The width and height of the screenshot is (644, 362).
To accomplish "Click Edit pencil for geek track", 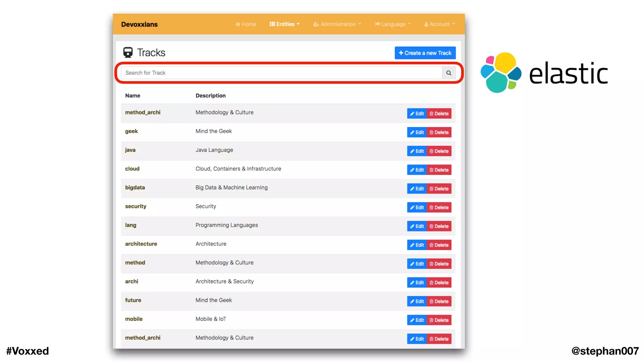I will pyautogui.click(x=417, y=132).
